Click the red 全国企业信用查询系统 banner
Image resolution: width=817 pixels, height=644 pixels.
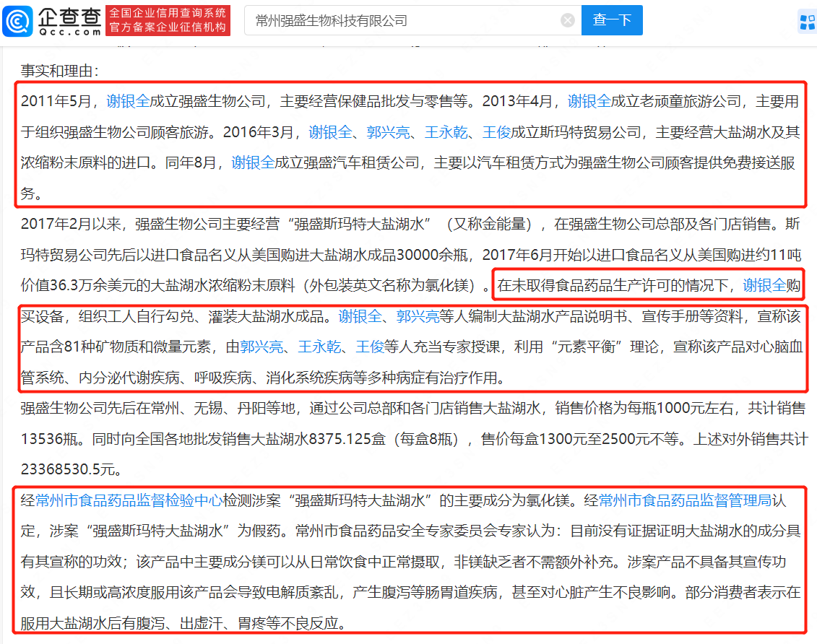tap(168, 20)
